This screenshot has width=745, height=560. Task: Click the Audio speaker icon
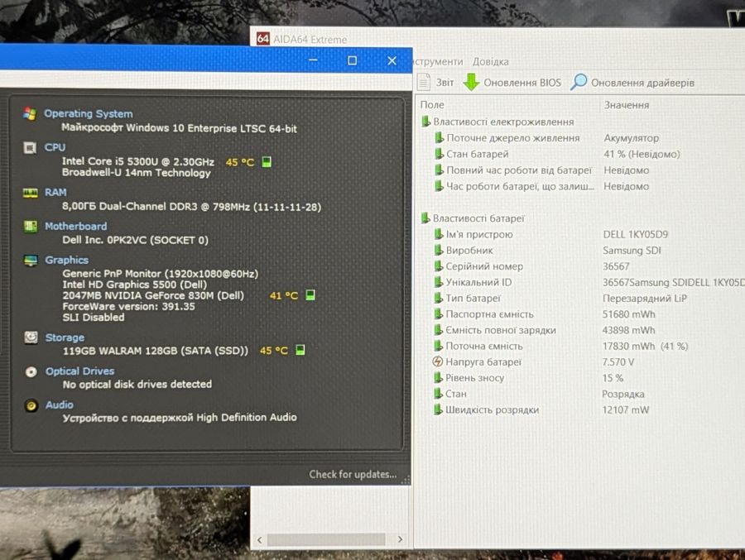[x=31, y=405]
